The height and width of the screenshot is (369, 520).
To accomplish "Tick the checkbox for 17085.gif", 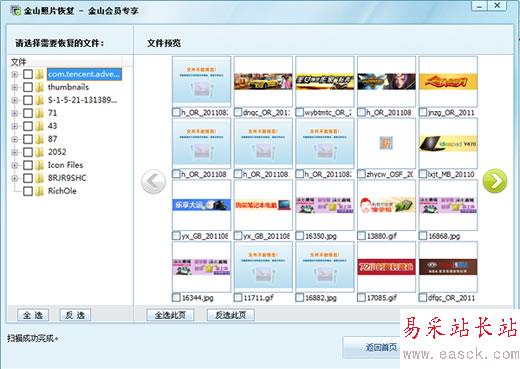I will 361,297.
